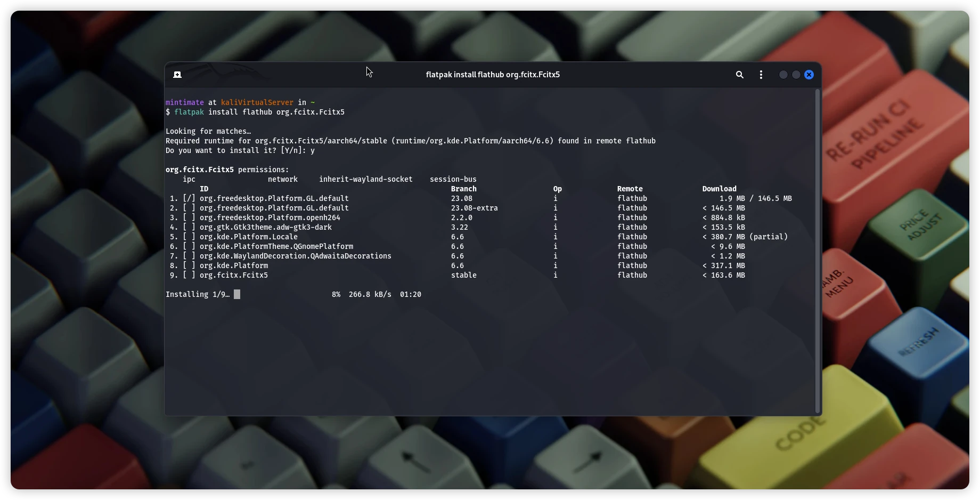Click the block cursor after 'Installing 1/9…'

pos(237,294)
